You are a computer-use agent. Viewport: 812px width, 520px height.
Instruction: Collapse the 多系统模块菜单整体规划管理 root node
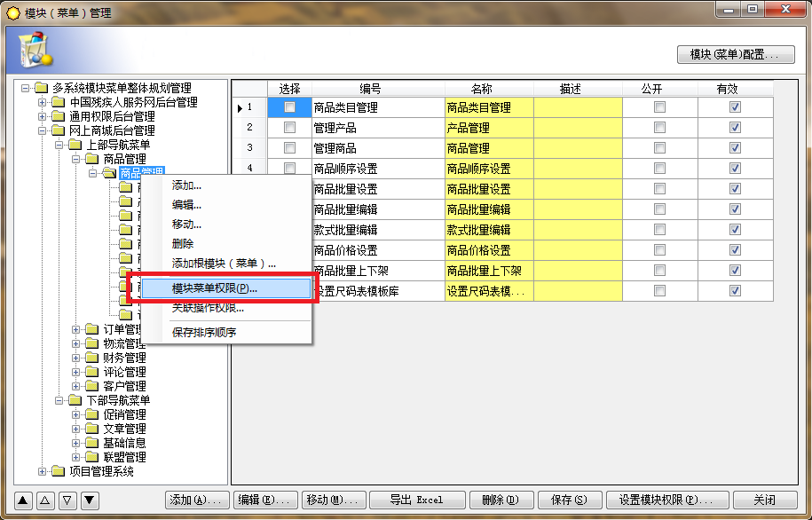(x=25, y=88)
